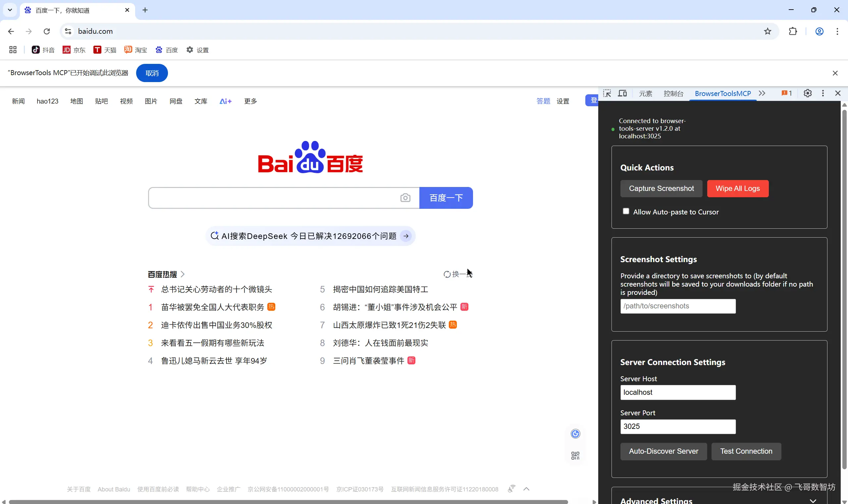Open the Chrome extensions puzzle icon
Screen dimensions: 848x504
coord(793,31)
